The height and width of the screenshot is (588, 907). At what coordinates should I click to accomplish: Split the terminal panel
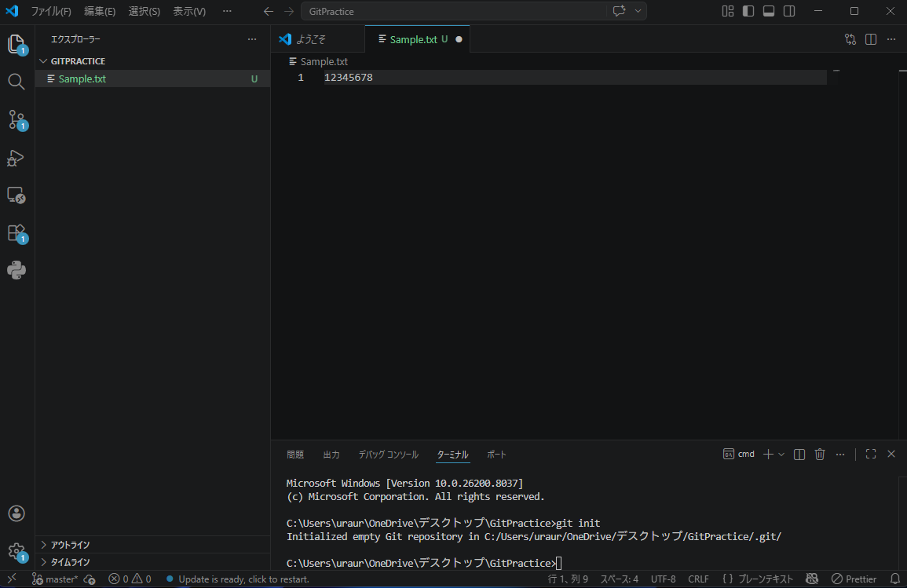click(799, 454)
